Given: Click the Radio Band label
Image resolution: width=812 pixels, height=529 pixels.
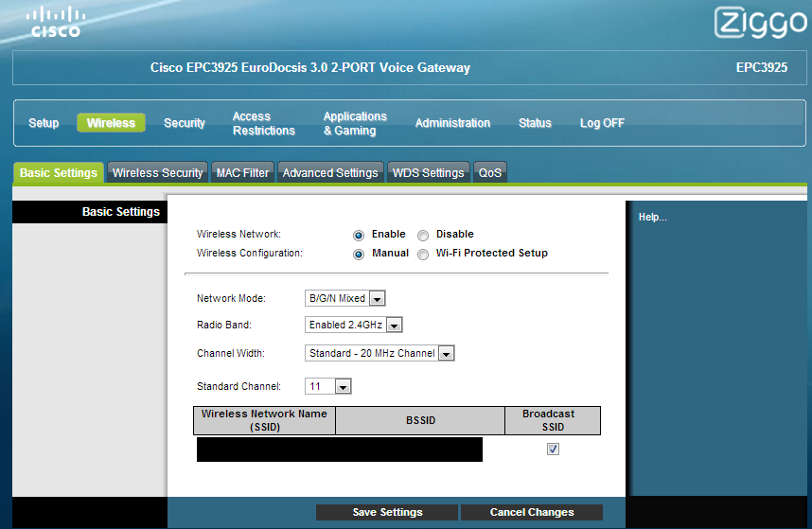Looking at the screenshot, I should (223, 325).
